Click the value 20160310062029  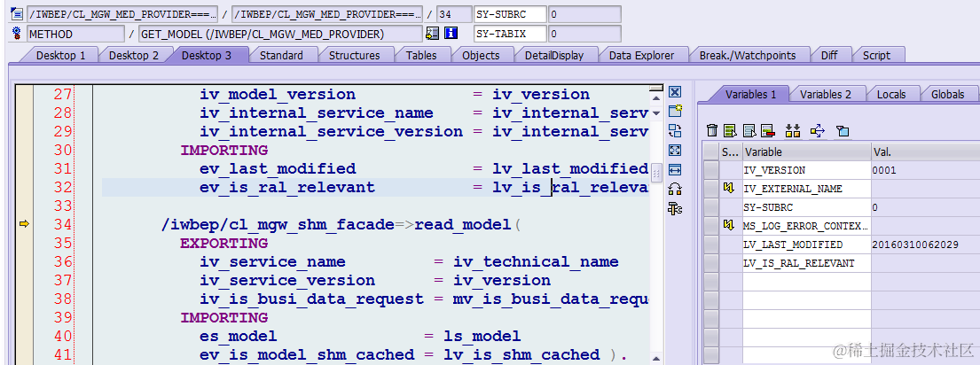(915, 245)
